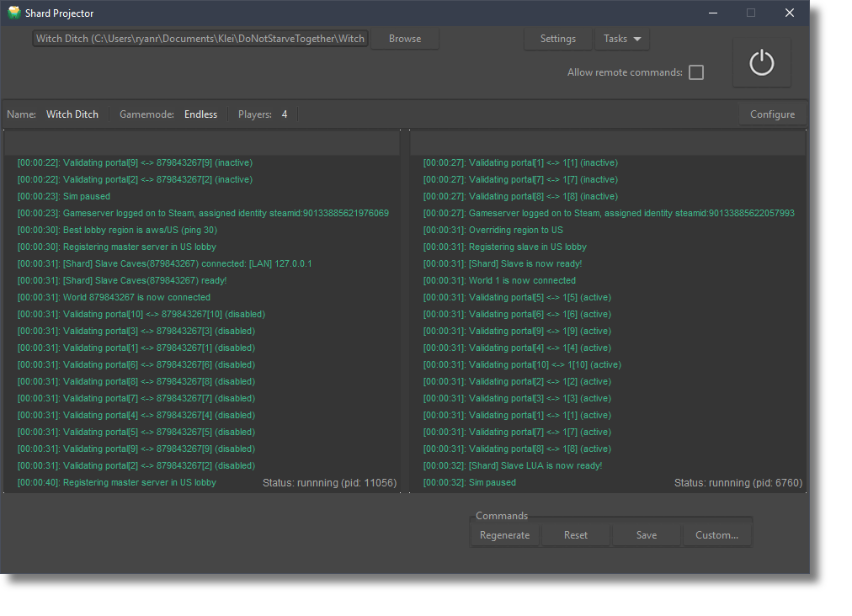Click the maximize window button
This screenshot has width=852, height=616.
751,13
